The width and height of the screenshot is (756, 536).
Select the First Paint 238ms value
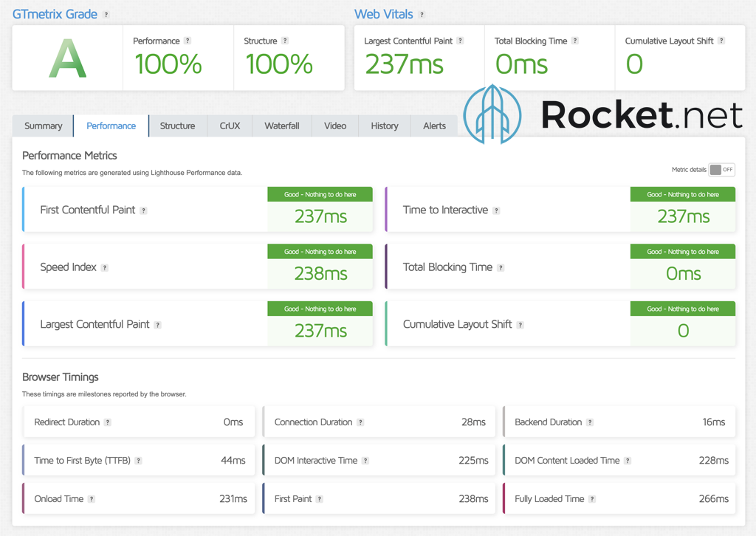coord(473,499)
